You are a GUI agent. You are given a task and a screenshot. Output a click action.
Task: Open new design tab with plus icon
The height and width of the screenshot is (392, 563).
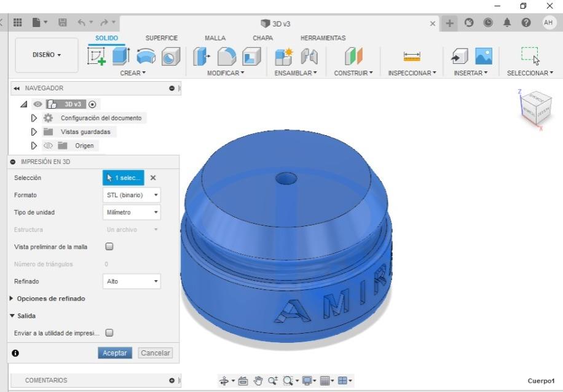(x=449, y=23)
